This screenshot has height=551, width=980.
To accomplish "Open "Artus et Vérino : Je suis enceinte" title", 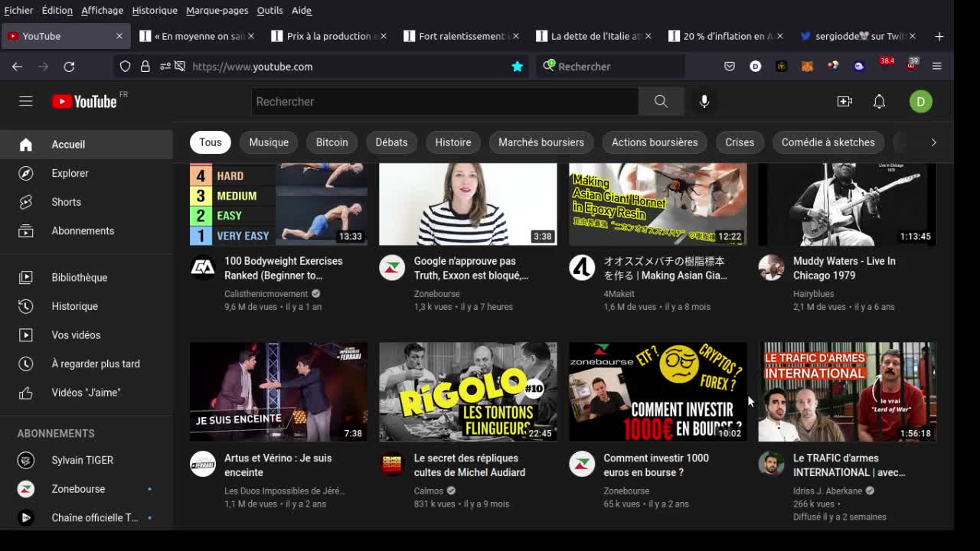I will pyautogui.click(x=278, y=465).
